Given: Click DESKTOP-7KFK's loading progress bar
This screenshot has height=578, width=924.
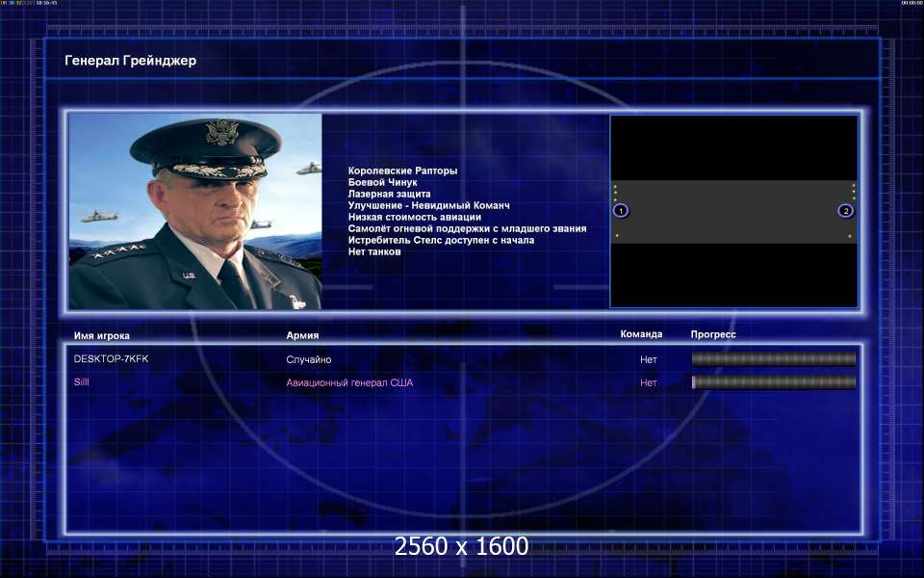Looking at the screenshot, I should tap(773, 359).
